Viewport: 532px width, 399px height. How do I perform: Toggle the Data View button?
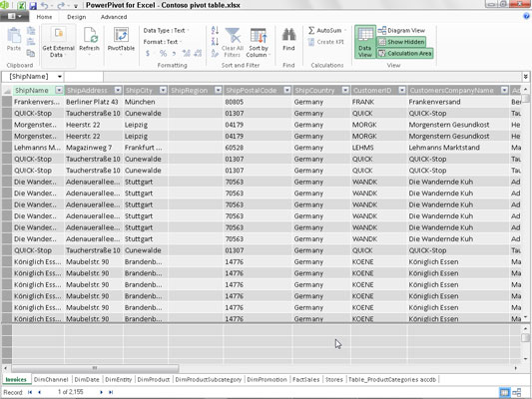click(x=365, y=42)
